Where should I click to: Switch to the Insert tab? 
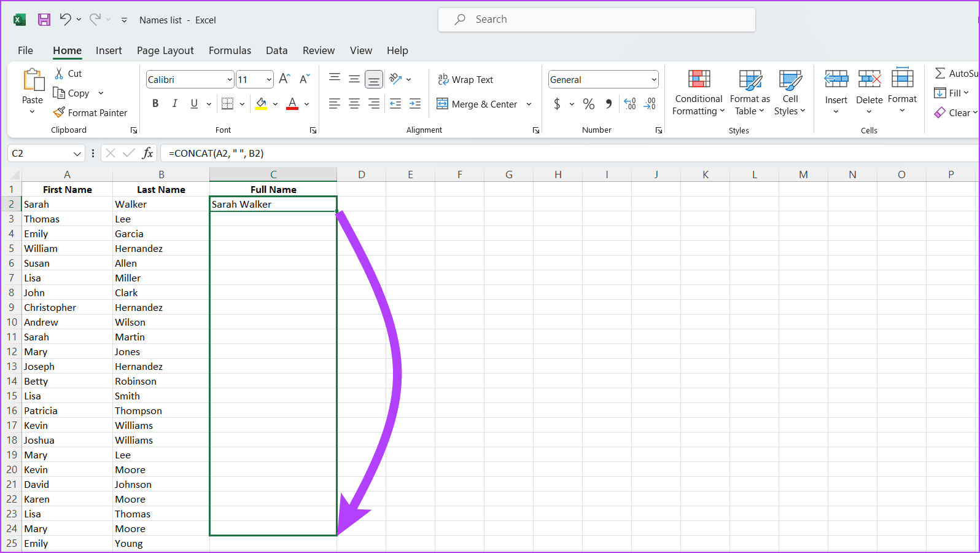point(109,50)
